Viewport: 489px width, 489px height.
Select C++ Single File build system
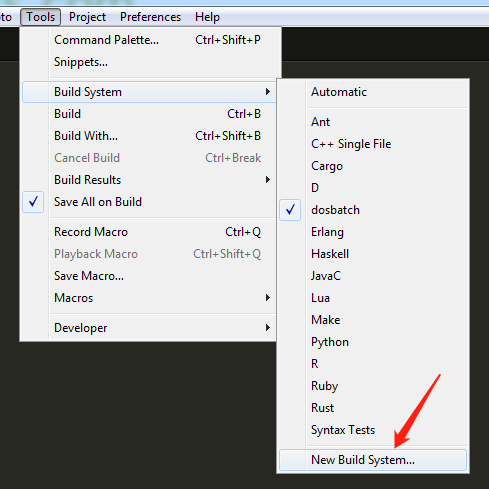(373, 144)
